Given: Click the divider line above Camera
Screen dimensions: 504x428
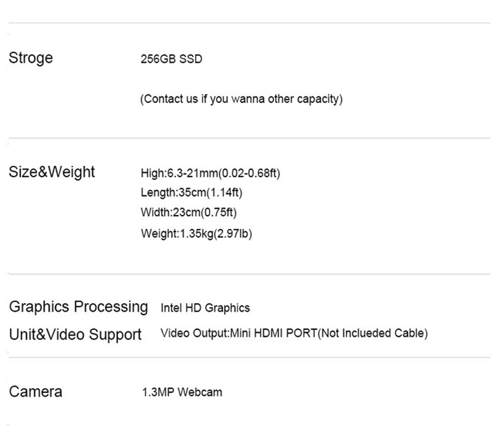Looking at the screenshot, I should [249, 357].
